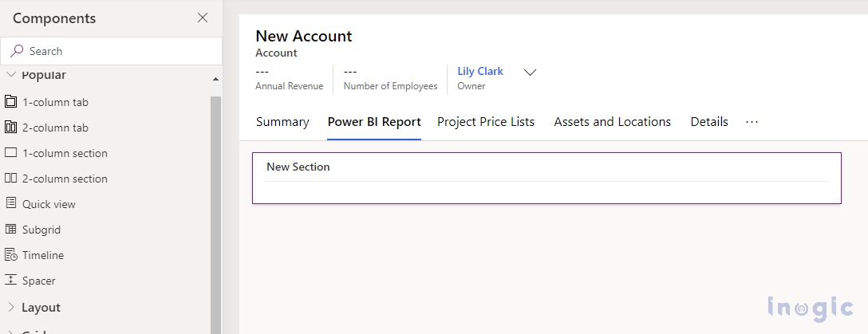This screenshot has height=334, width=868.
Task: Click the 1-column tab icon
Action: coord(10,102)
